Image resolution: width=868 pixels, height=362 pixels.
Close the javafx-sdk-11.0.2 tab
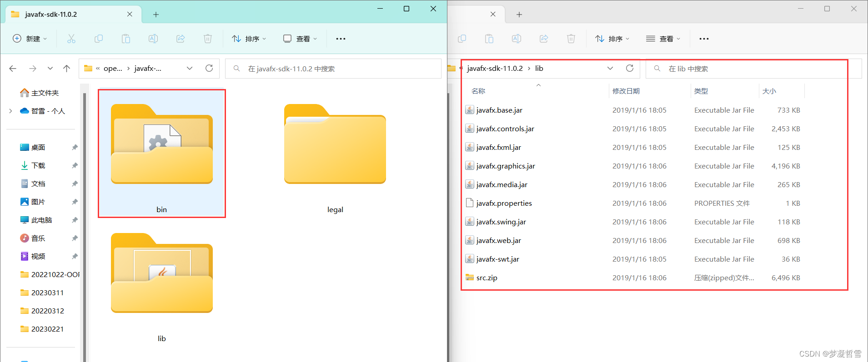pos(130,14)
